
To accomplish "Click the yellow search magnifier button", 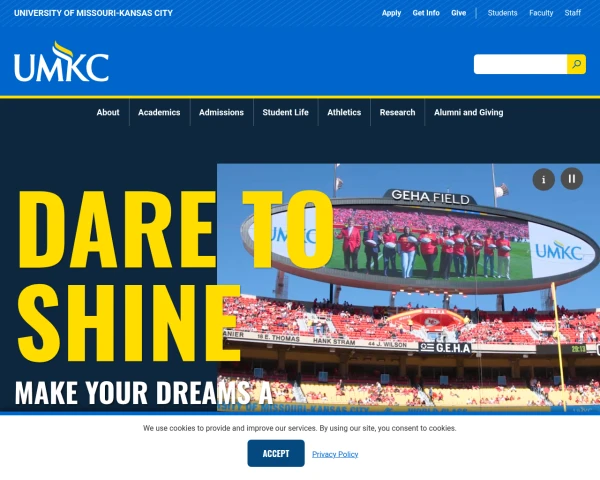I will (576, 64).
